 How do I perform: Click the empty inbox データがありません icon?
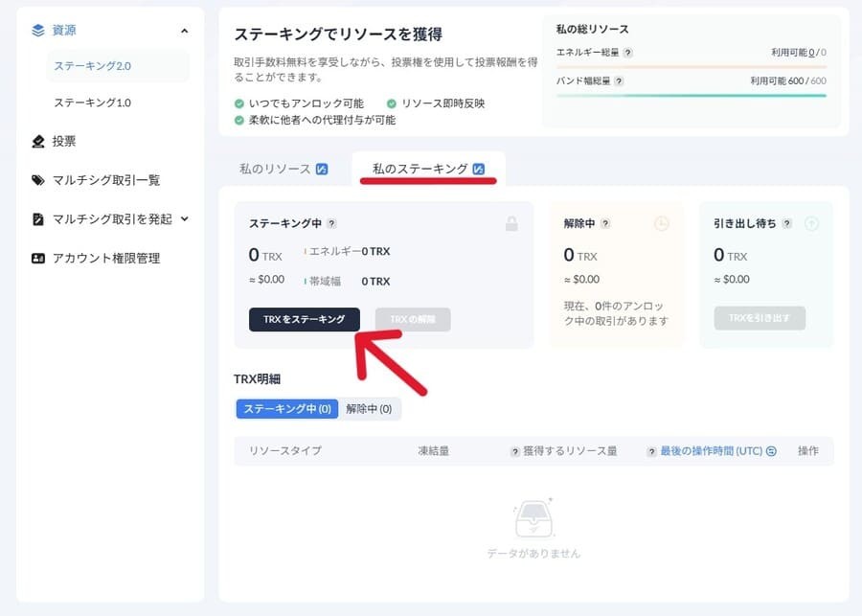(x=533, y=518)
